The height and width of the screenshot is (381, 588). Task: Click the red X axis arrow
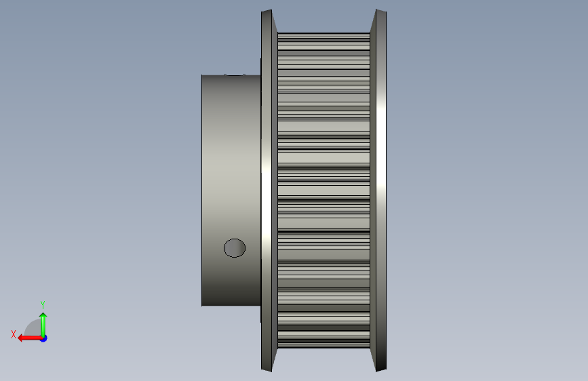(x=30, y=338)
